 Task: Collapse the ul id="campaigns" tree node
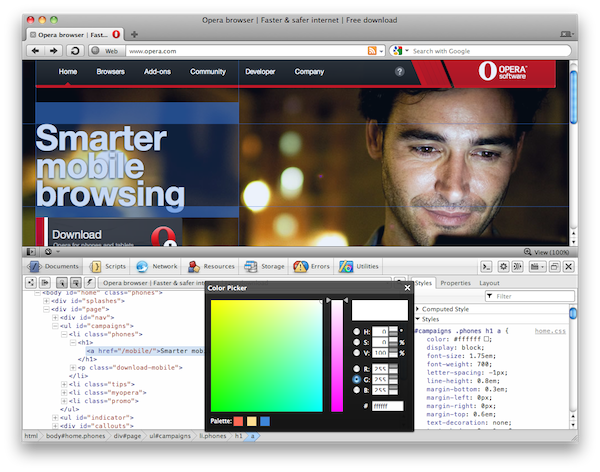tap(56, 326)
